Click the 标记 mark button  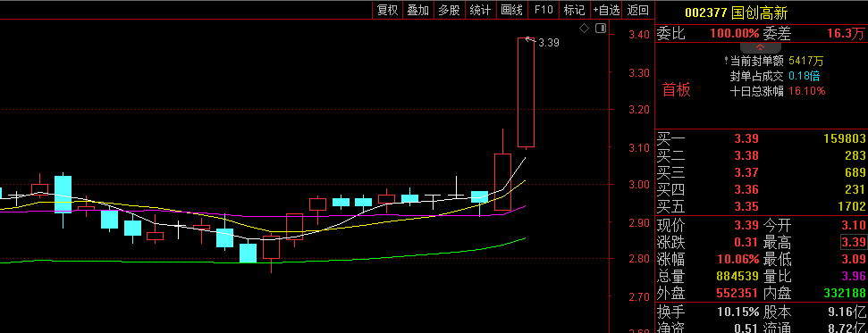pos(574,10)
